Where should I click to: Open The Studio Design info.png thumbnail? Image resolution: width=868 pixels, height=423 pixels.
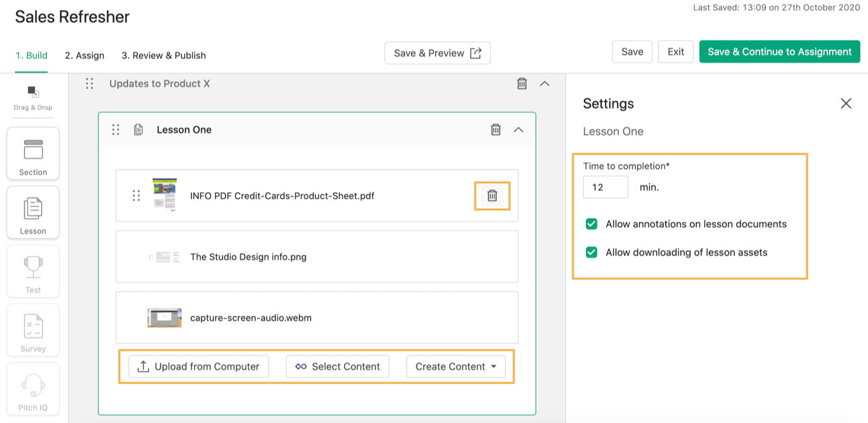pos(164,257)
